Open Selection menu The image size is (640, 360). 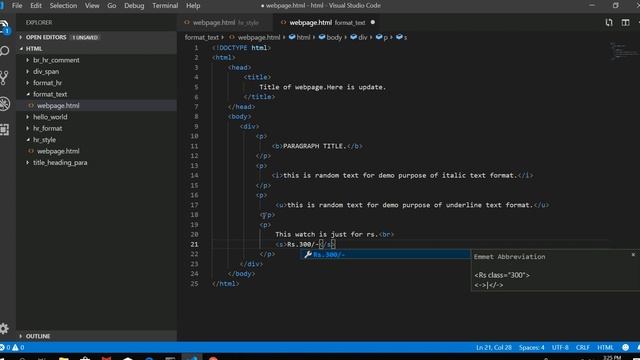coord(63,6)
